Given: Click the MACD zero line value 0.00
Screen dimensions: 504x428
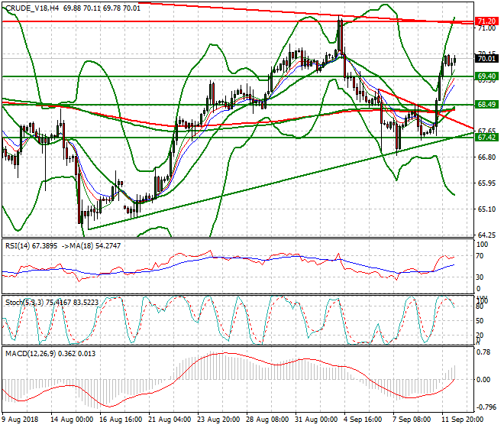Looking at the screenshot, I should (x=484, y=380).
